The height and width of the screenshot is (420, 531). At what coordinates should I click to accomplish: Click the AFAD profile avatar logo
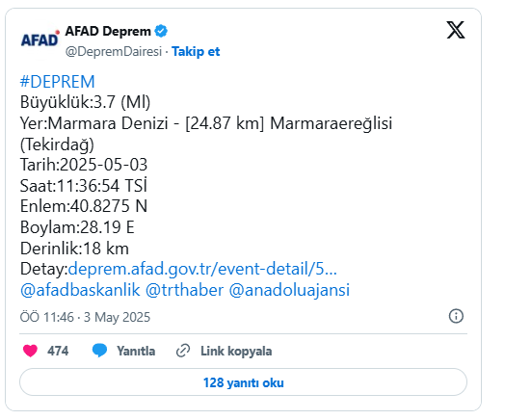40,39
